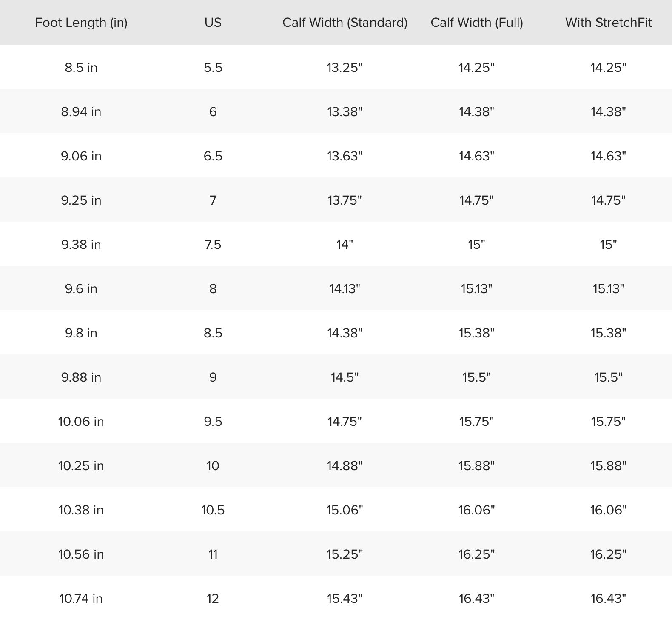
Task: Click the 13.25" standard calf width cell
Action: [x=345, y=68]
